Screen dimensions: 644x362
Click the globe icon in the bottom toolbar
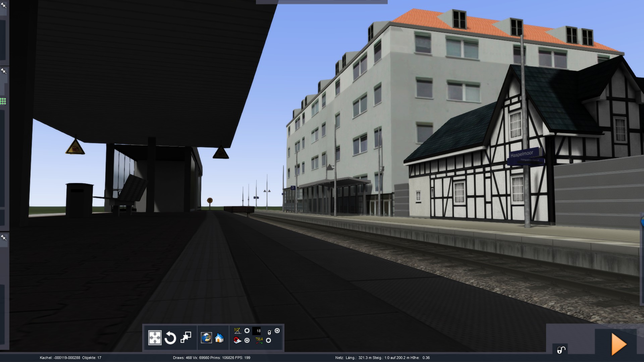tap(206, 338)
